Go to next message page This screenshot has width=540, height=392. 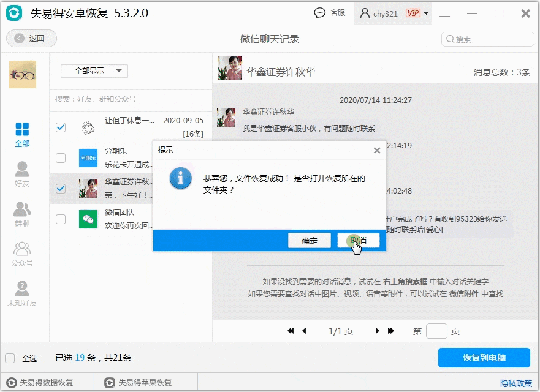click(378, 331)
